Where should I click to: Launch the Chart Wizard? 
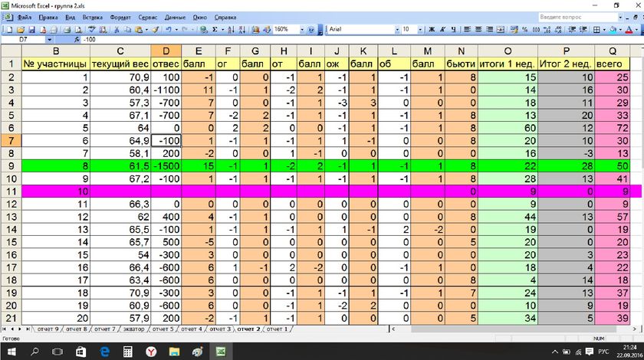255,30
